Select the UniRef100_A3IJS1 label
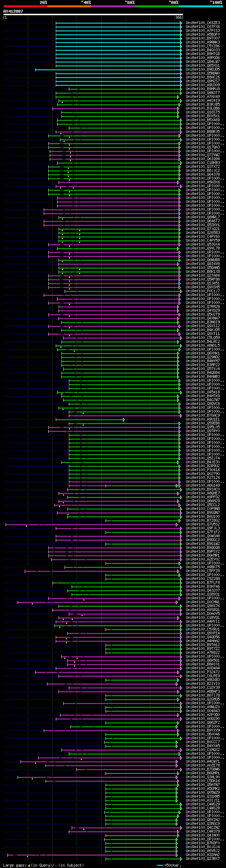Screen dimensions: 226x868 click(203, 800)
